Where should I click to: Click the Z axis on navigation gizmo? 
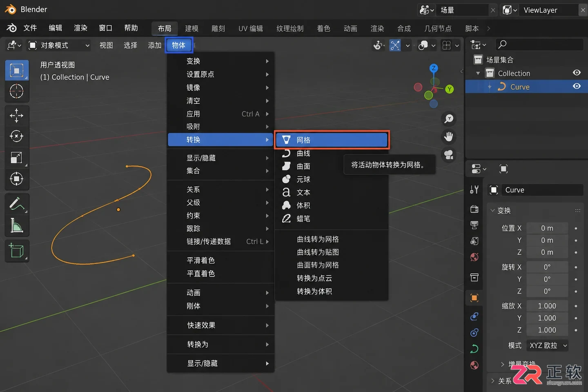434,68
